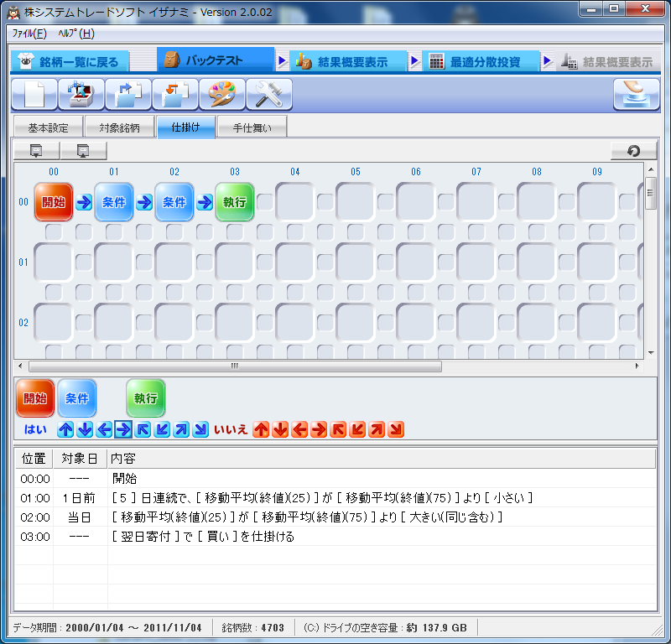
Task: Choose the blue up arrow for はい
Action: pyautogui.click(x=65, y=429)
